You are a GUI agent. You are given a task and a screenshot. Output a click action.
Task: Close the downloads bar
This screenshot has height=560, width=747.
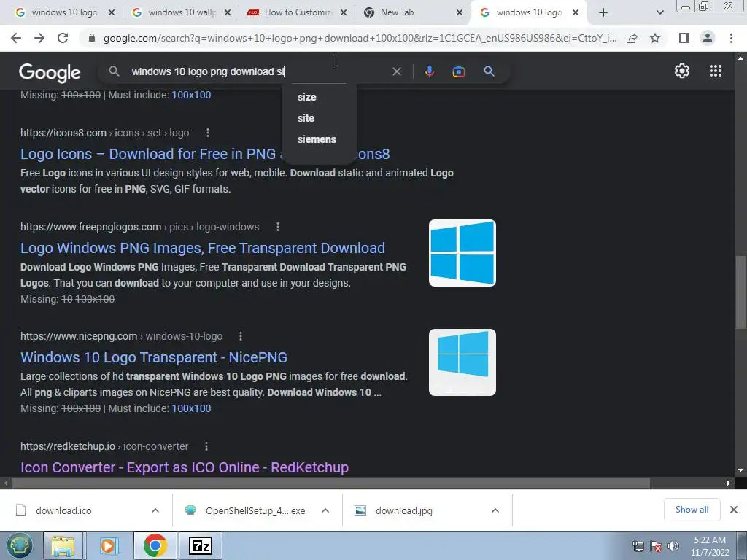[x=734, y=510]
